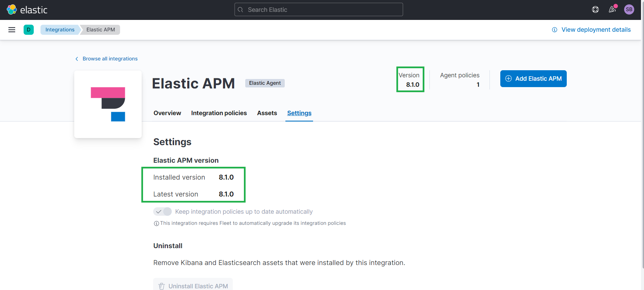This screenshot has height=290, width=644.
Task: Click the info icon beside Fleet upgrade note
Action: coord(156,223)
